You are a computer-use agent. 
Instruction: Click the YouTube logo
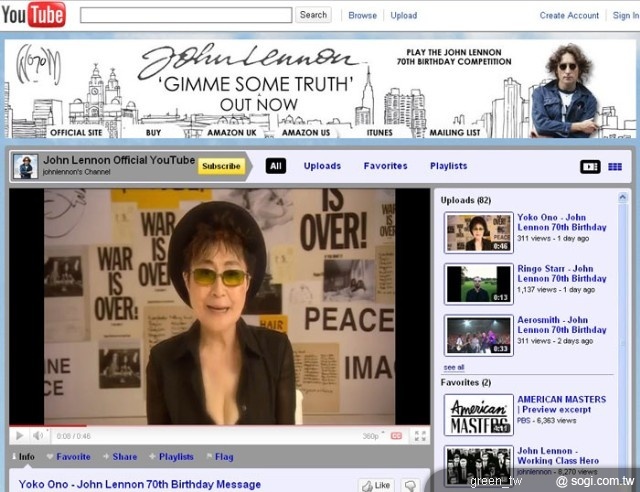(x=33, y=15)
